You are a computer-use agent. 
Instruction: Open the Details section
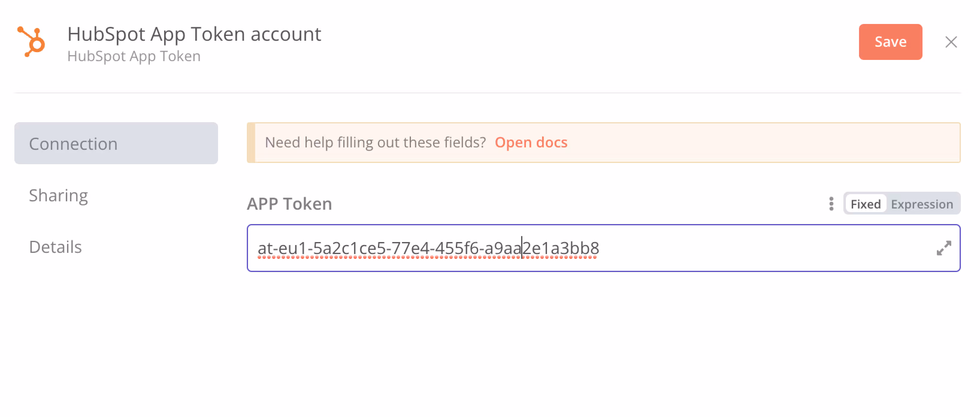[x=55, y=247]
